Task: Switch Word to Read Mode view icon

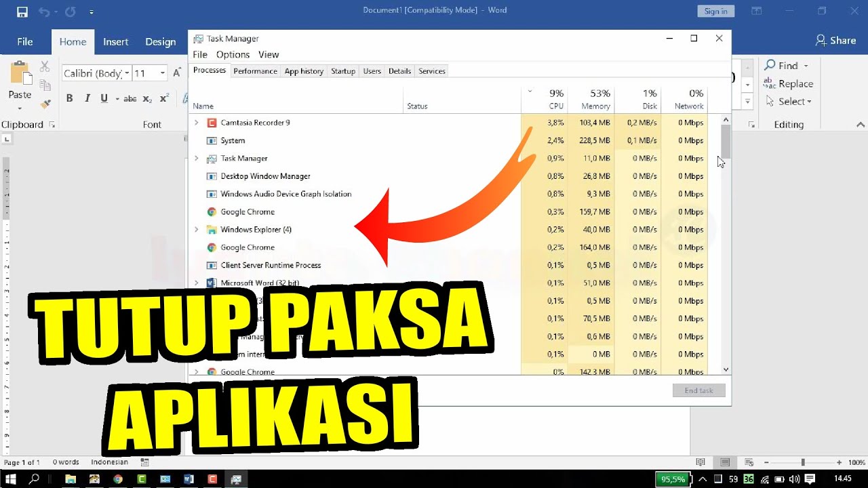Action: click(701, 462)
